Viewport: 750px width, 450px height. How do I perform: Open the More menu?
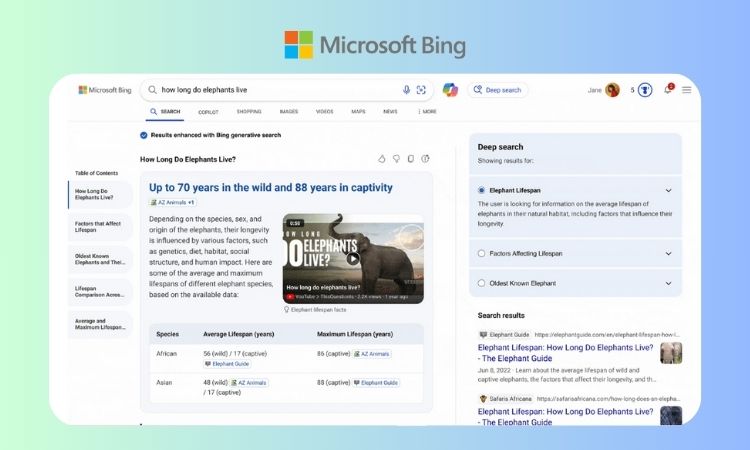(x=427, y=111)
